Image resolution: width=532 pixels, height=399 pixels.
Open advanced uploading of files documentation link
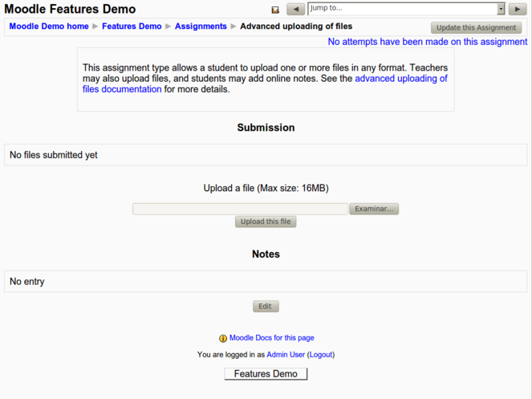400,79
